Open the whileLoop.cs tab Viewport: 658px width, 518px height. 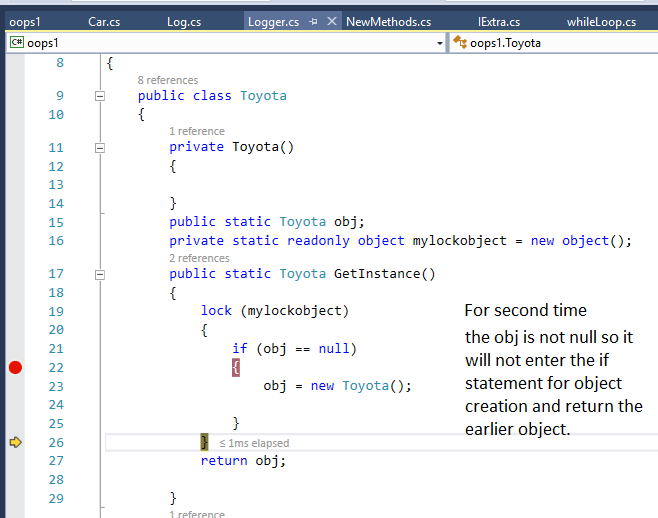pos(601,21)
